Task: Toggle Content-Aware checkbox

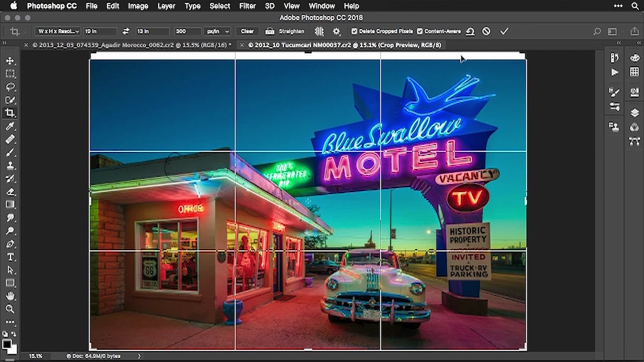Action: point(420,31)
